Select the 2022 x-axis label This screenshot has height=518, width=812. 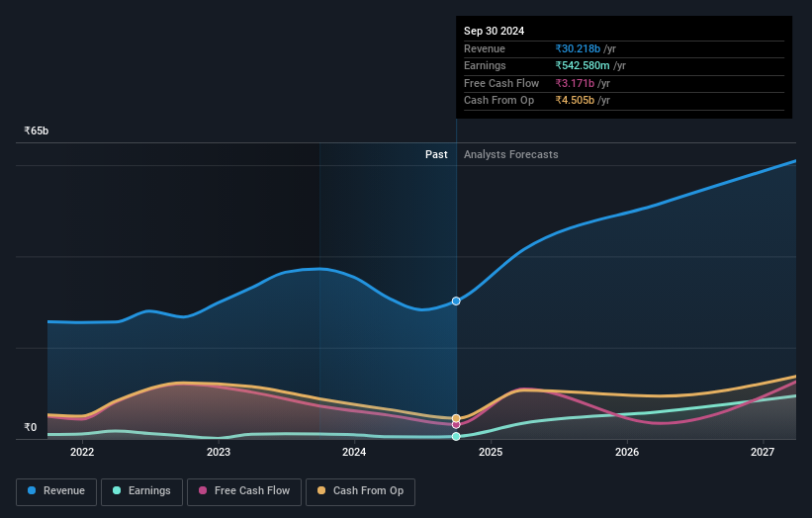82,452
